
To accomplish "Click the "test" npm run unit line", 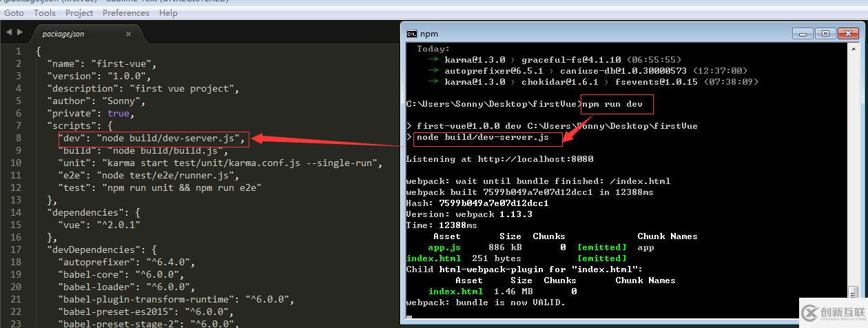I will (x=160, y=187).
